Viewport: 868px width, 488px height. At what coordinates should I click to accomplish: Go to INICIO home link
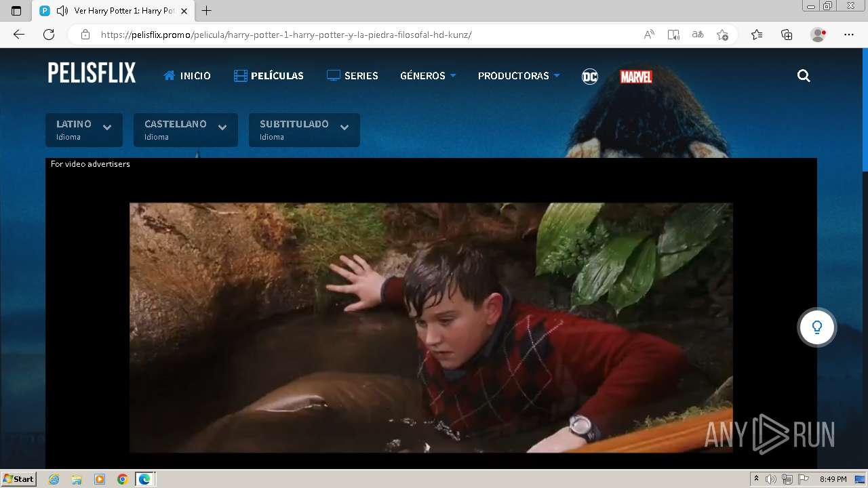pyautogui.click(x=187, y=76)
